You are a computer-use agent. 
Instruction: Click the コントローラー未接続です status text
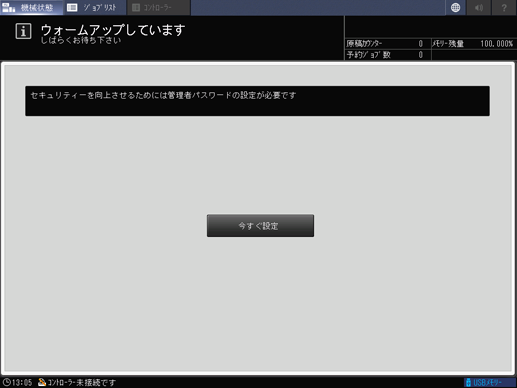[82, 382]
